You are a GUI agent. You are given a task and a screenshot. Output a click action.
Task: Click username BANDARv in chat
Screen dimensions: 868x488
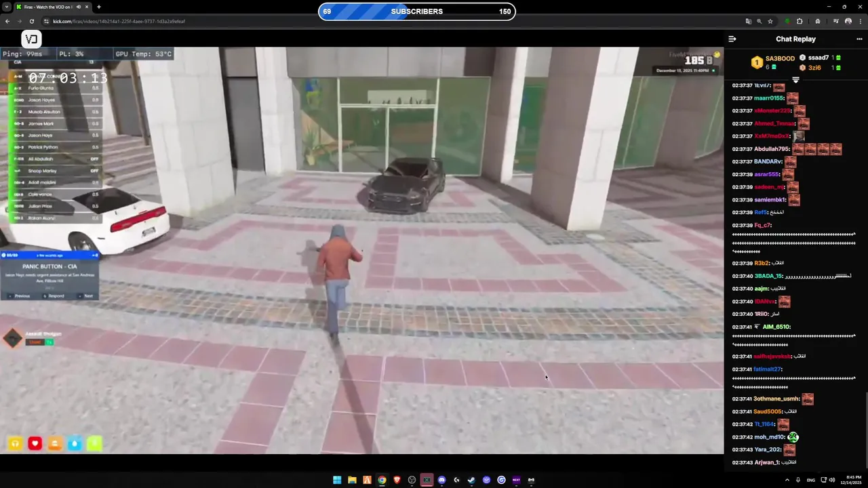point(768,161)
